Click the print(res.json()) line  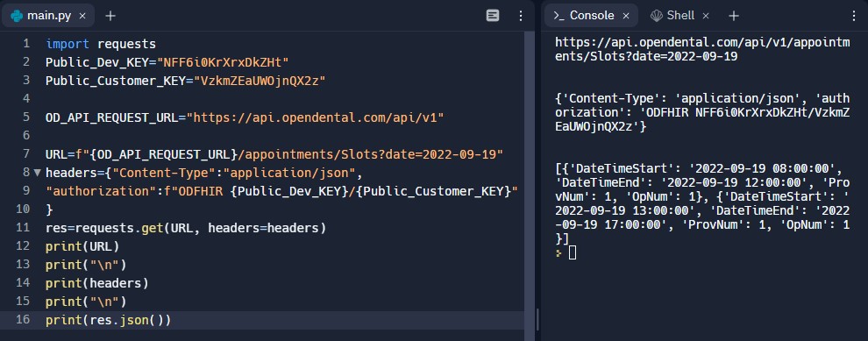(x=109, y=320)
